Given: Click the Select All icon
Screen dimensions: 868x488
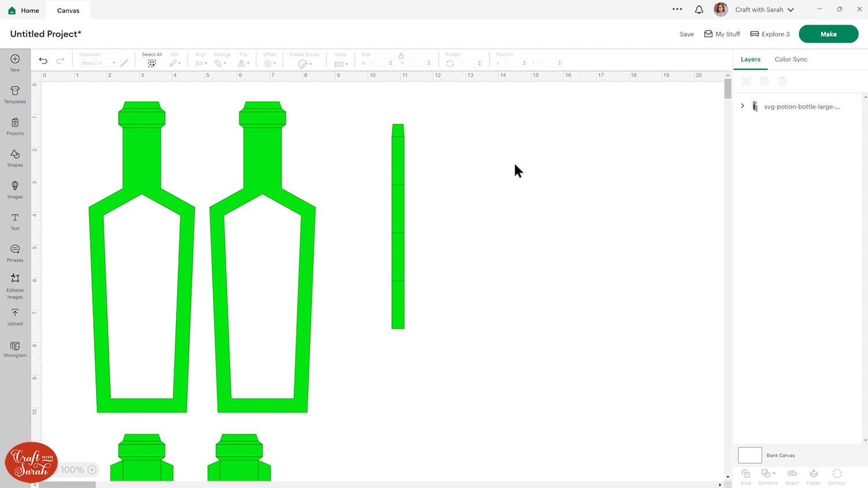Looking at the screenshot, I should (152, 63).
